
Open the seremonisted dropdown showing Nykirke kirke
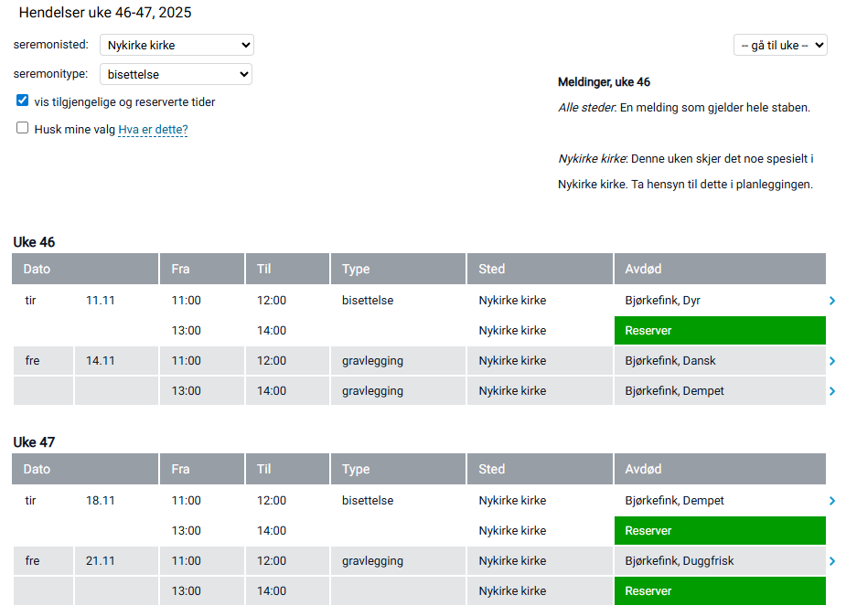[x=177, y=45]
